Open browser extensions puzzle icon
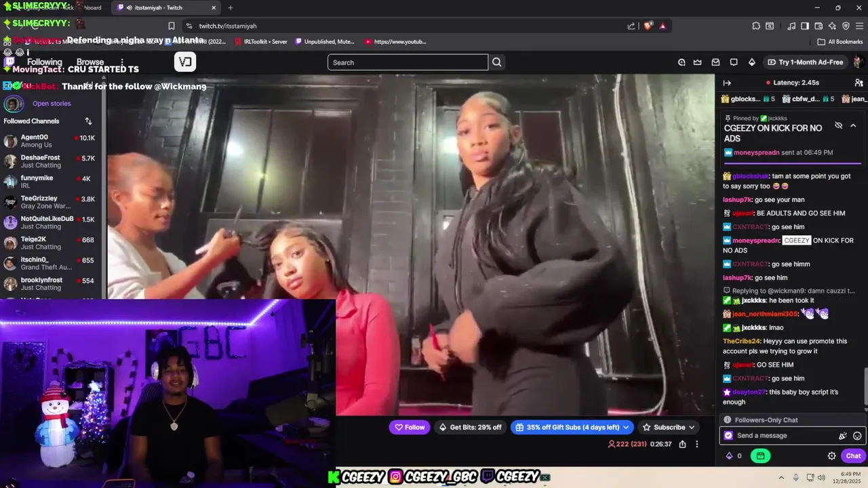Screen dimensions: 868x488 [756, 26]
